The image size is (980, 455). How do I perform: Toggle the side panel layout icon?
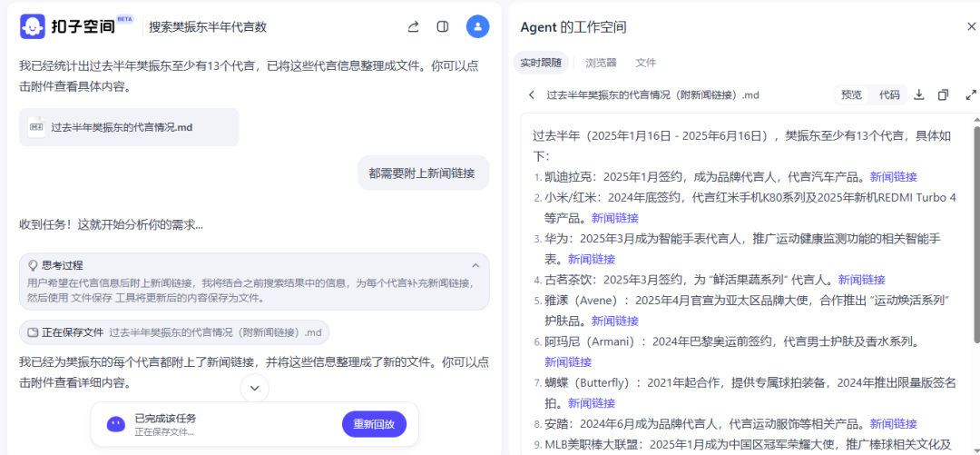click(443, 26)
